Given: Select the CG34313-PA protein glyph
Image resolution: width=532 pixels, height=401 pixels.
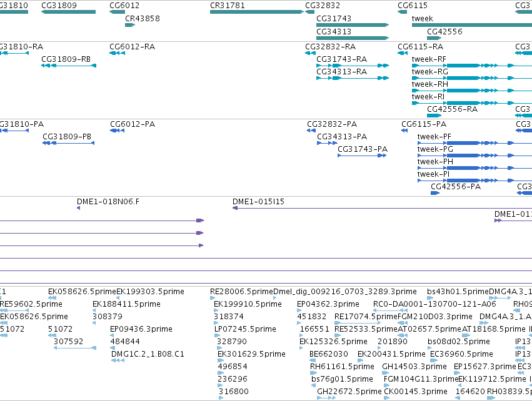Looking at the screenshot, I should (327, 143).
